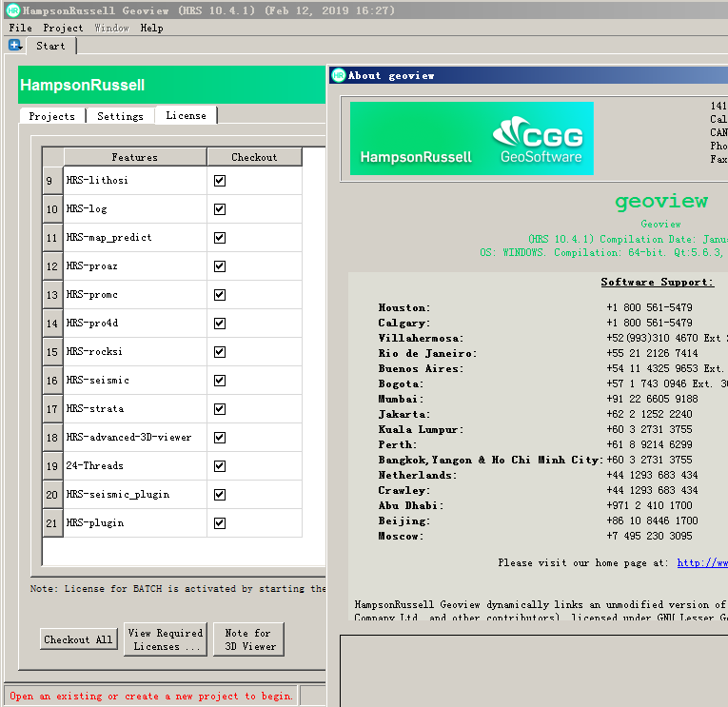Uncheck the HRS-lithosi checkout box
728x707 pixels.
point(220,181)
